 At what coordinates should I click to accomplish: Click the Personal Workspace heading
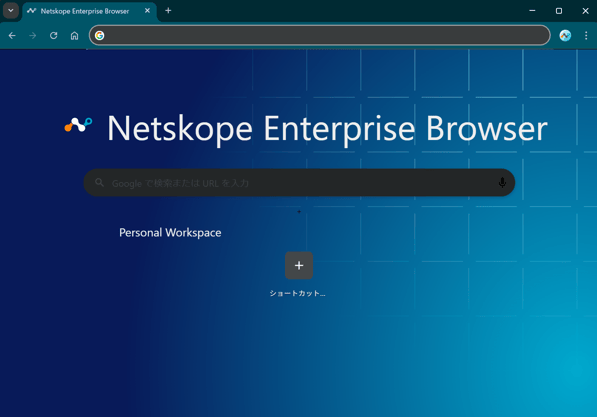click(x=170, y=232)
